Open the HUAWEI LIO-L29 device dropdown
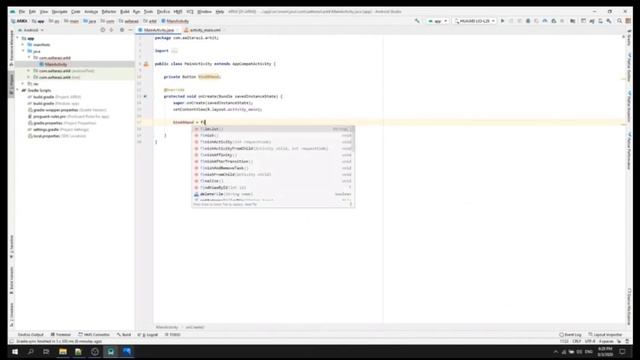The height and width of the screenshot is (360, 640). coord(475,21)
